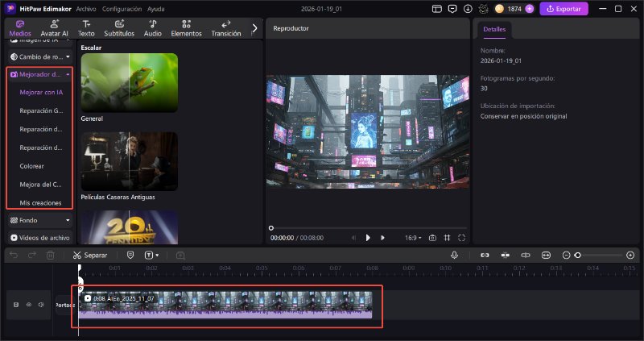Hide the video track with eye icon
The image size is (644, 341).
(29, 305)
